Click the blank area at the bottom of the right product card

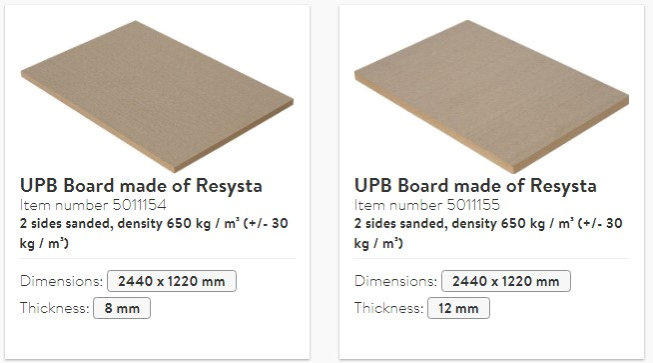491,339
